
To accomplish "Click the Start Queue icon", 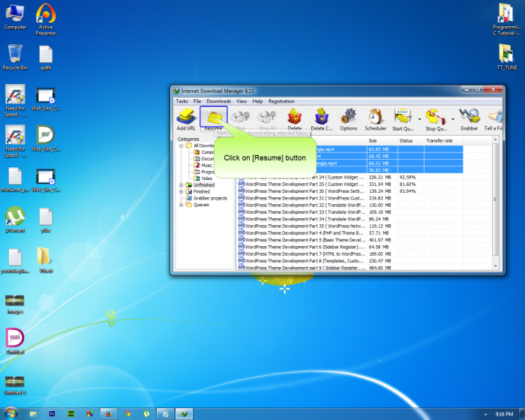I will click(403, 117).
